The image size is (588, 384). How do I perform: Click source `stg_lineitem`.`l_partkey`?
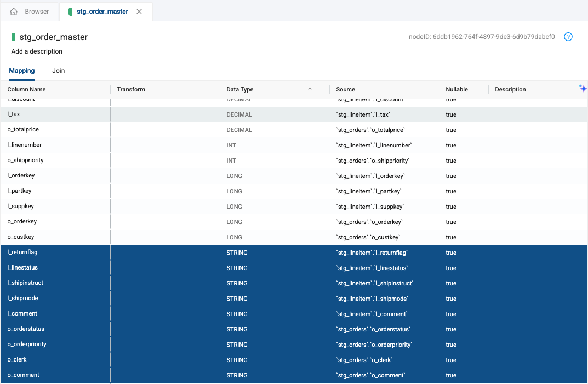coord(369,191)
